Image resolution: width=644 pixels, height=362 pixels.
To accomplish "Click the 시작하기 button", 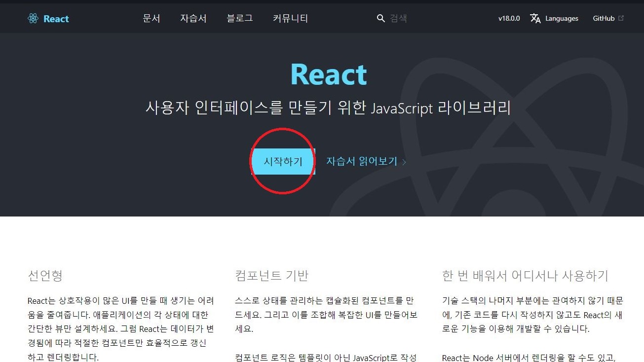I will 283,162.
